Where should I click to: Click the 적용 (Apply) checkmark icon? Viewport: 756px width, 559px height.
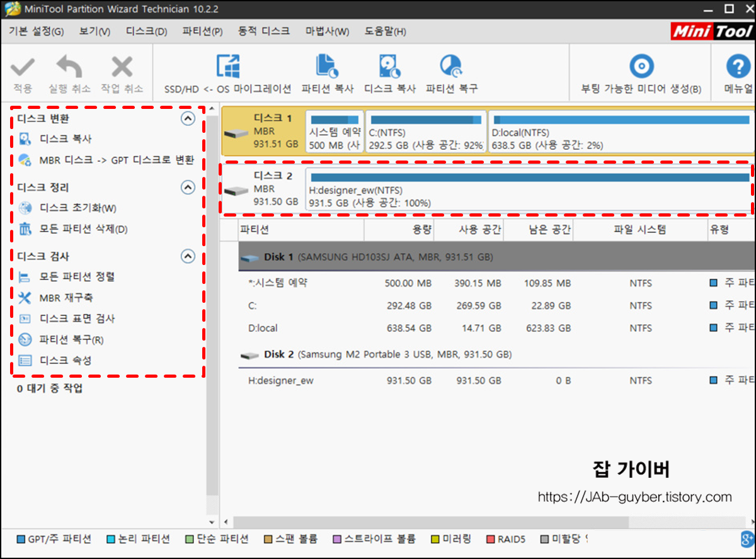(x=22, y=67)
